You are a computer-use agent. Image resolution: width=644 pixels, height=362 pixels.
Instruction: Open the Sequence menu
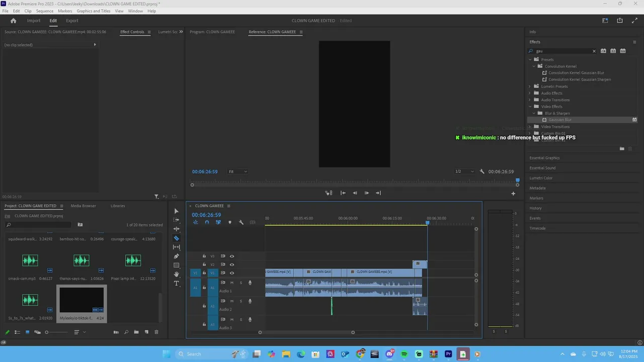(45, 11)
